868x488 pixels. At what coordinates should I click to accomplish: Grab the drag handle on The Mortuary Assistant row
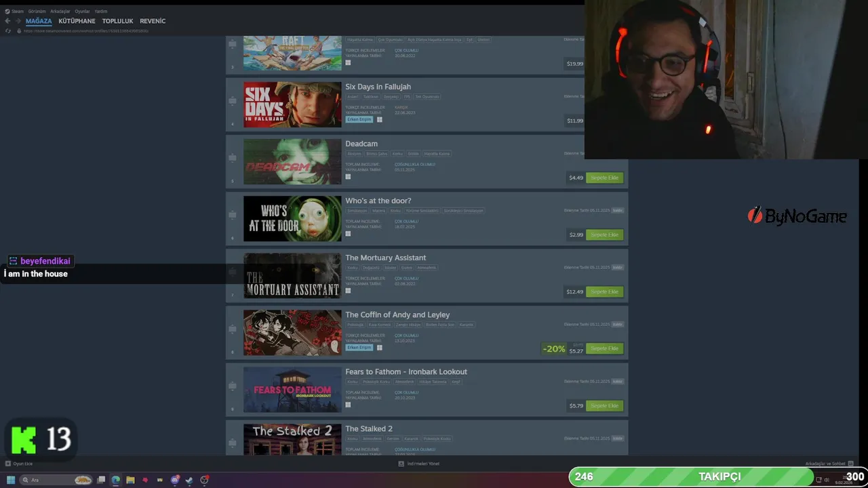(x=233, y=272)
